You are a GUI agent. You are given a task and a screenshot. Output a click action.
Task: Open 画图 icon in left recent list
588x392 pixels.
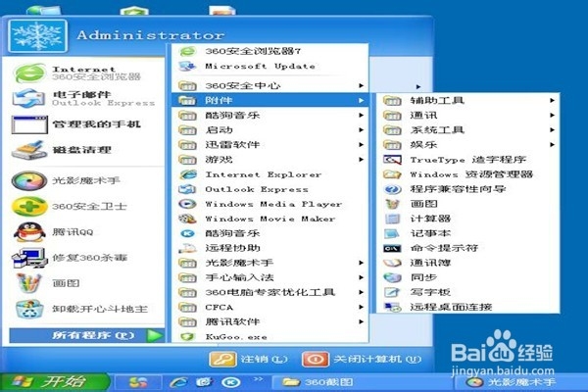point(28,283)
